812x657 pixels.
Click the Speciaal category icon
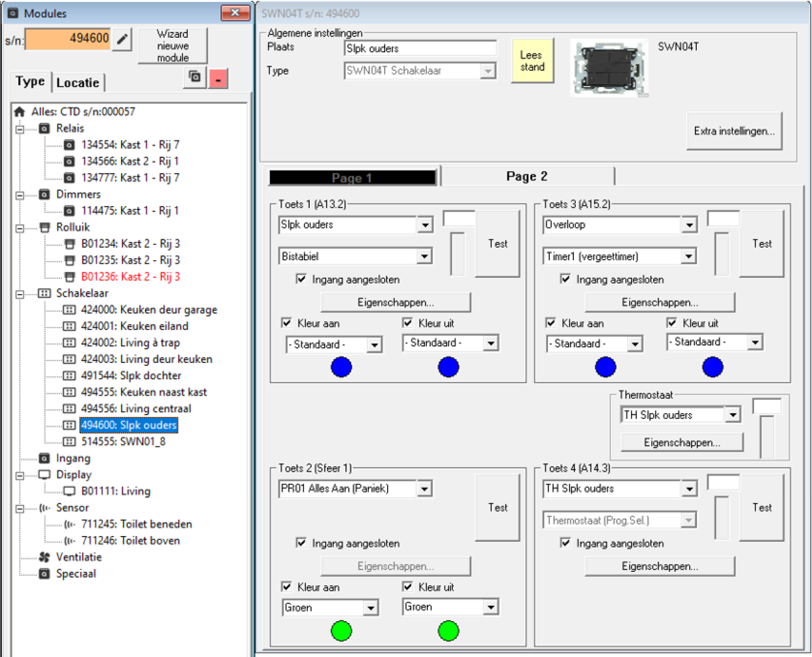[x=44, y=574]
